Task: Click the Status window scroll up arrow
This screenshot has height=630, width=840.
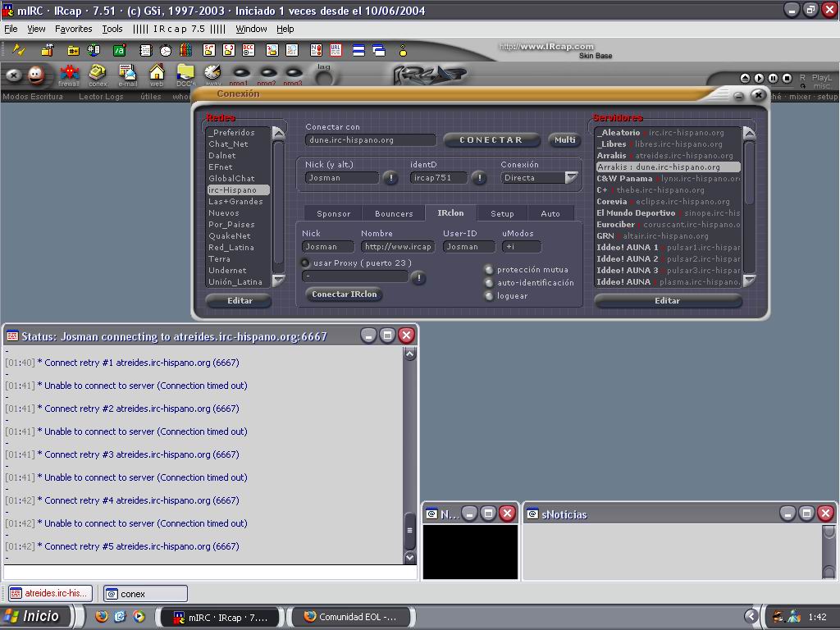Action: (410, 354)
